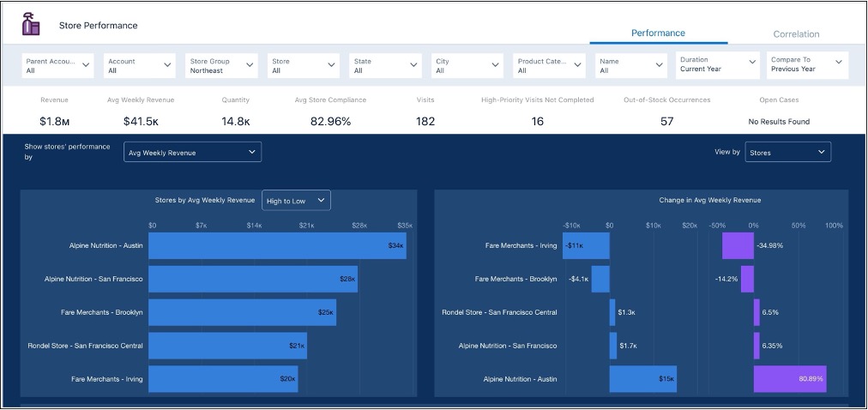
Task: Expand the State filter dropdown
Action: 386,66
